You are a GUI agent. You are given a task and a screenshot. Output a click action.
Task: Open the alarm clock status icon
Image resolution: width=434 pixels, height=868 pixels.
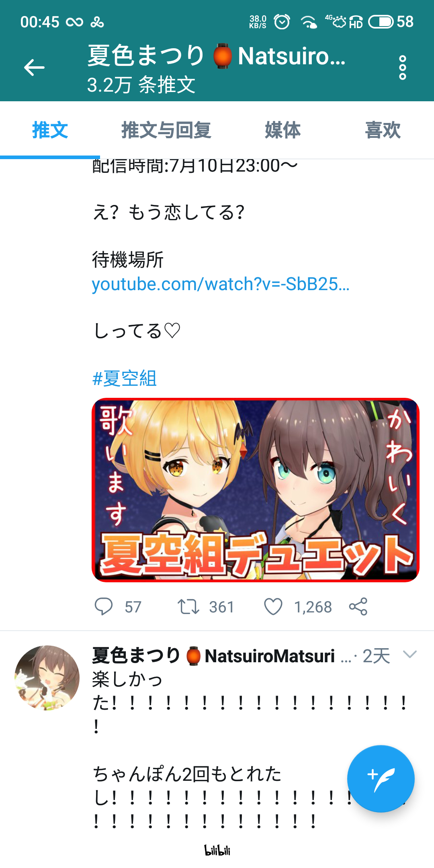tap(282, 22)
